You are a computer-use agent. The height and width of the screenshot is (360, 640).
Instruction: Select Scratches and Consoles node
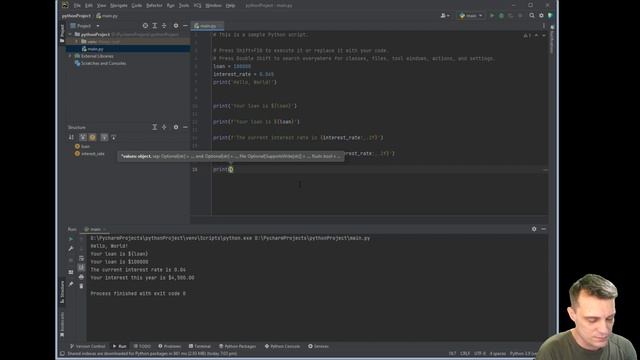tap(100, 63)
